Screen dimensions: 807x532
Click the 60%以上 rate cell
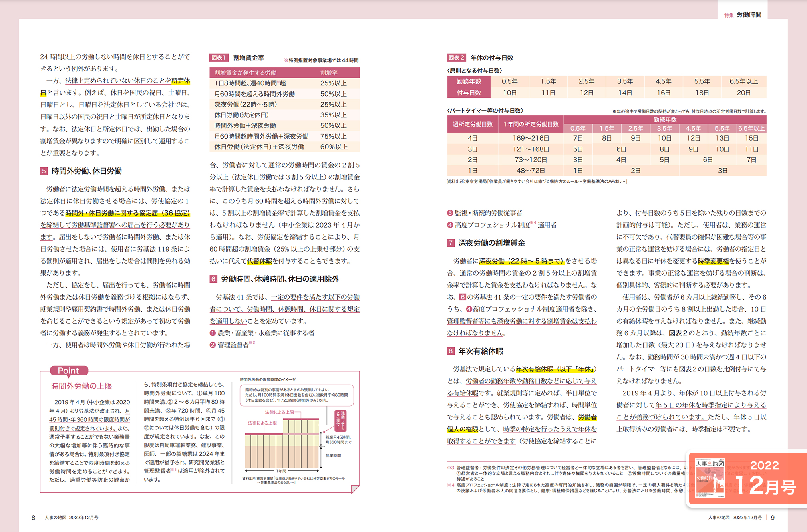333,147
